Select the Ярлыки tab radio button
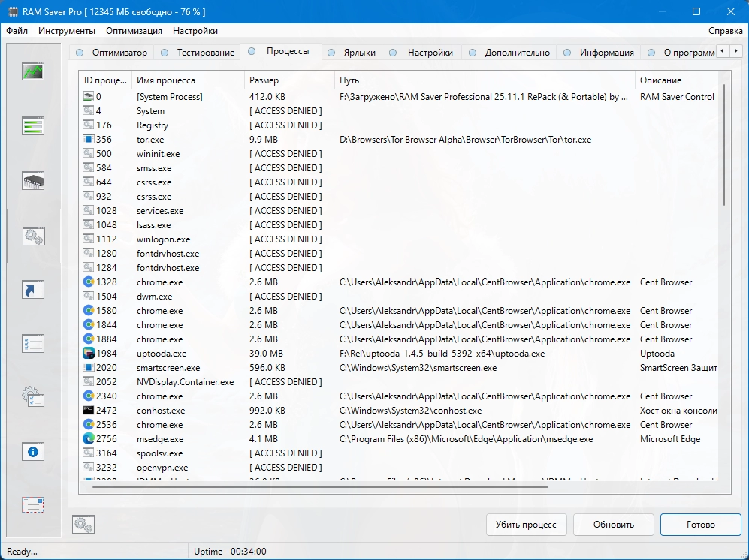 [331, 53]
